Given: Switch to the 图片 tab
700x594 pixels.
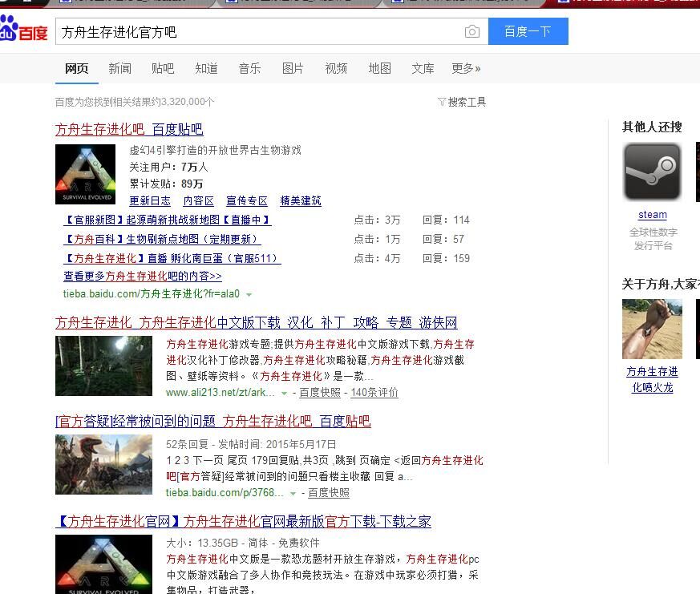Looking at the screenshot, I should pos(293,68).
